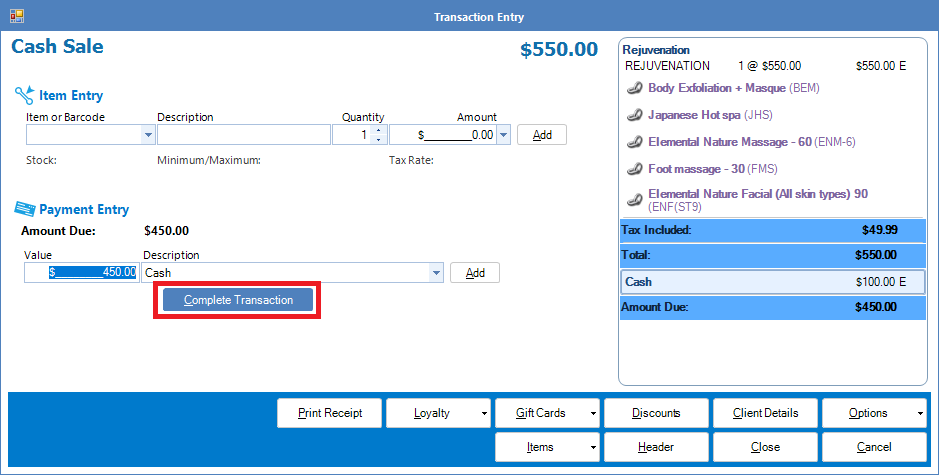Open the payment Description Cash dropdown
This screenshot has width=939, height=475.
click(x=435, y=272)
